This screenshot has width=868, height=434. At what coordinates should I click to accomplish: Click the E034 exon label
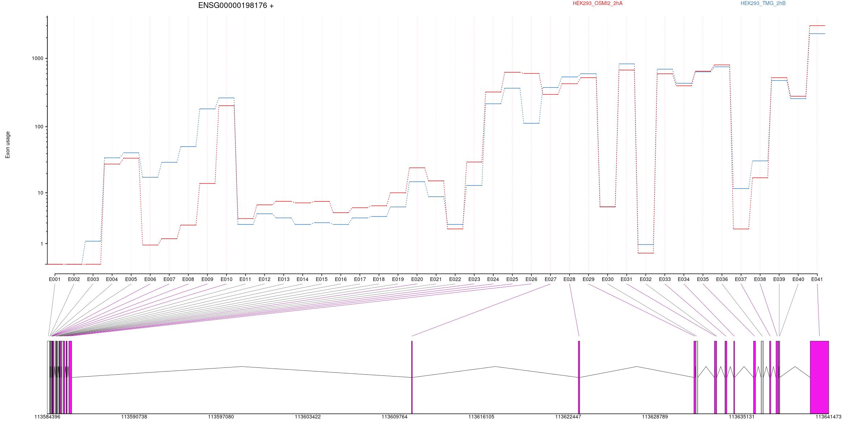(684, 279)
